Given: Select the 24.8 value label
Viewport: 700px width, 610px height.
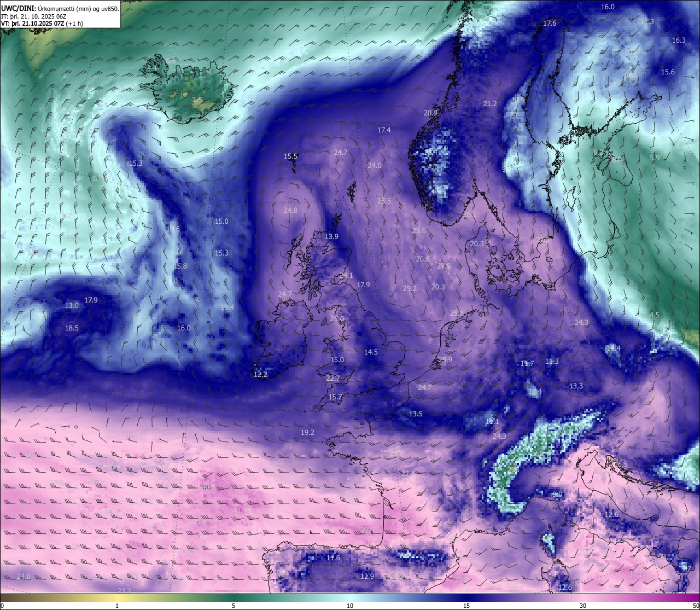Looking at the screenshot, I should tap(290, 210).
